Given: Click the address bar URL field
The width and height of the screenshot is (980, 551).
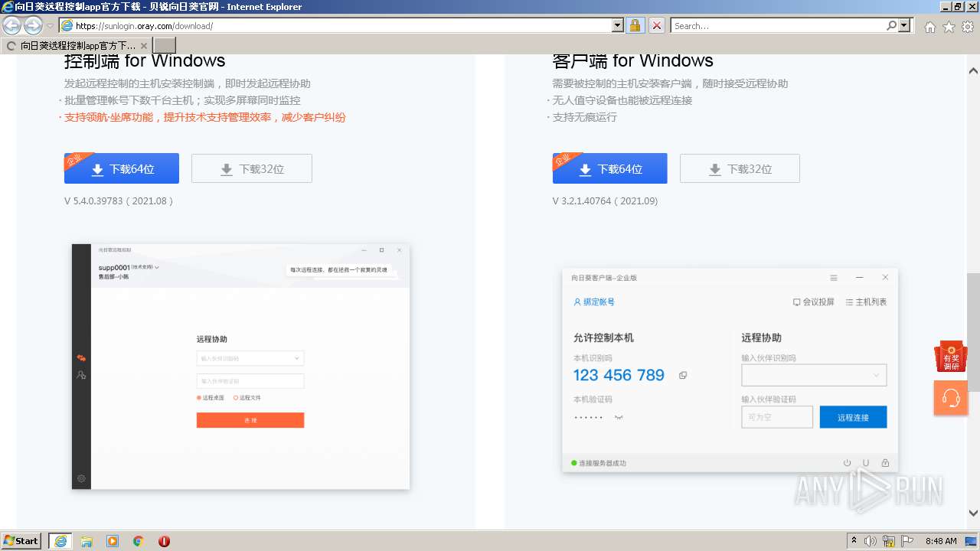Looking at the screenshot, I should [335, 25].
